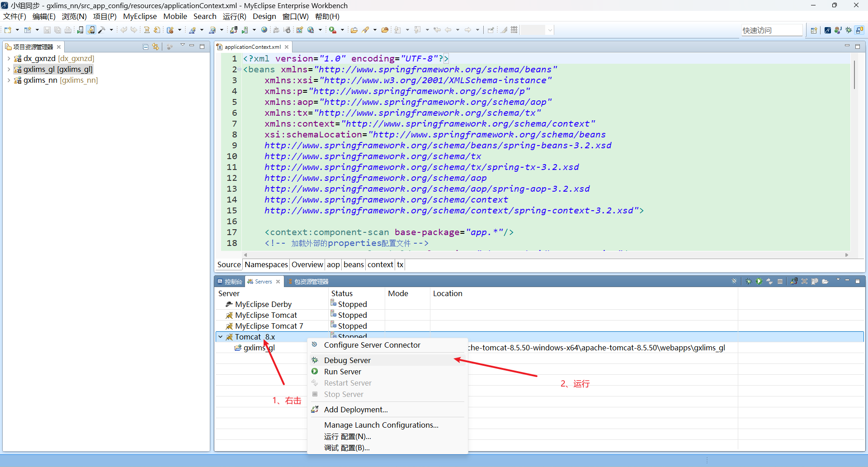Click the Run external tools toolbar icon
Screen dimensions: 868x467
(x=333, y=30)
